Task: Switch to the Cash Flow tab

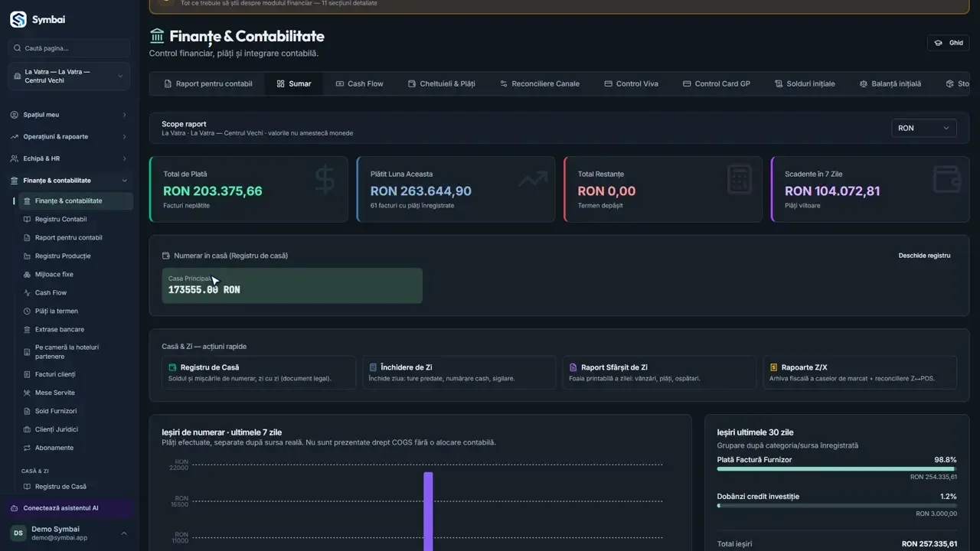Action: pyautogui.click(x=359, y=83)
